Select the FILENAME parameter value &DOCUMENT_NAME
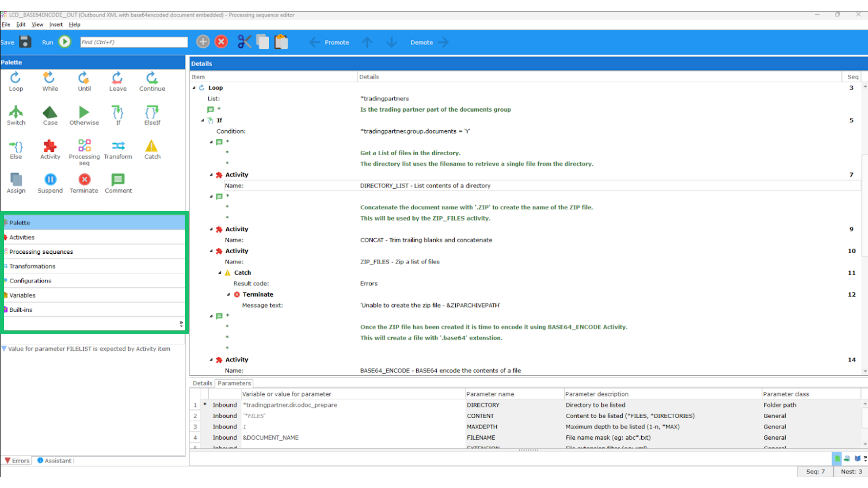Image resolution: width=868 pixels, height=488 pixels. coord(353,438)
